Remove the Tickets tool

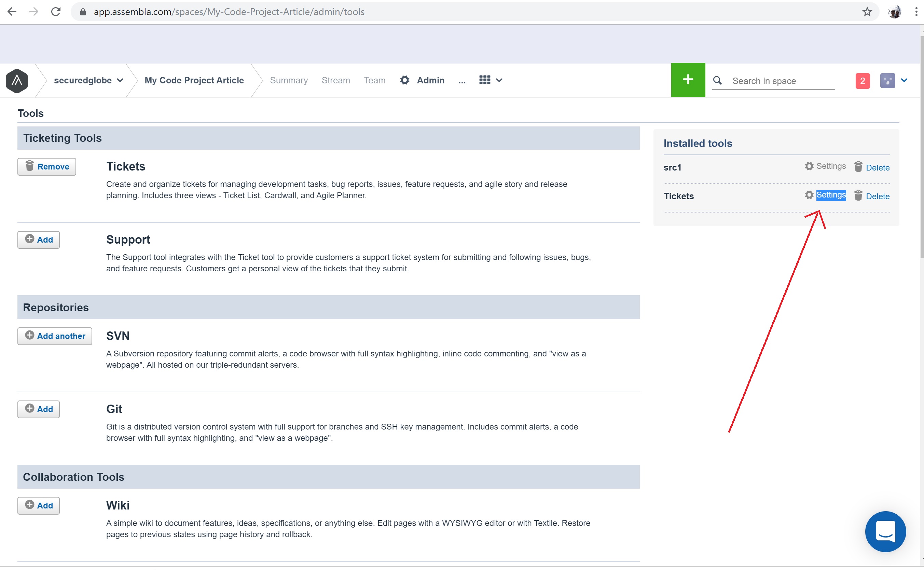point(47,166)
